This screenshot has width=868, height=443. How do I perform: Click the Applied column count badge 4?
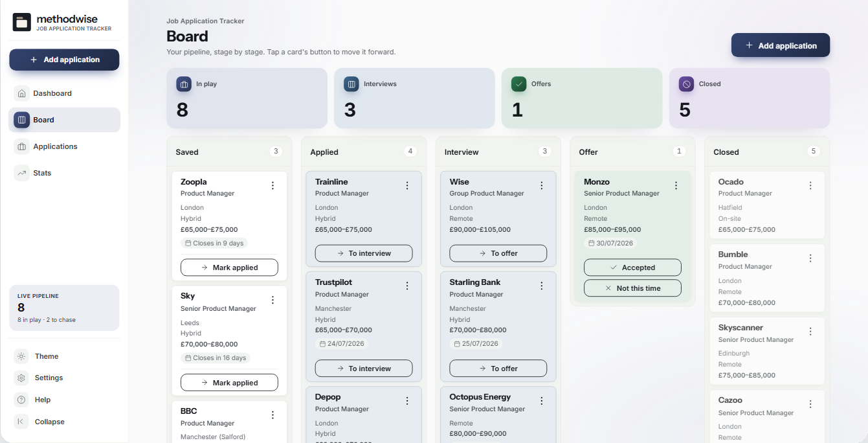coord(410,152)
